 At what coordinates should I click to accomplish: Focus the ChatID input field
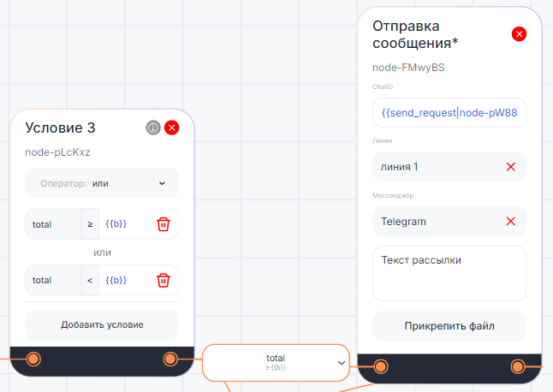tap(449, 112)
